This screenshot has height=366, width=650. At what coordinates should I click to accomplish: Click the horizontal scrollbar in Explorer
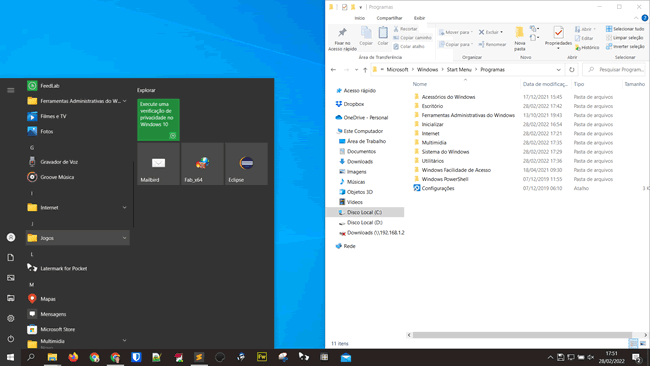pyautogui.click(x=522, y=335)
